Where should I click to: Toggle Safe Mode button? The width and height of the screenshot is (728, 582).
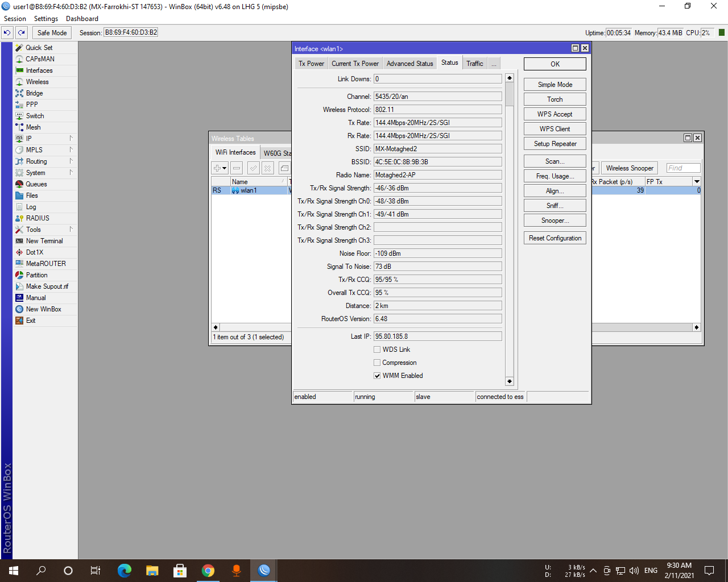click(52, 33)
